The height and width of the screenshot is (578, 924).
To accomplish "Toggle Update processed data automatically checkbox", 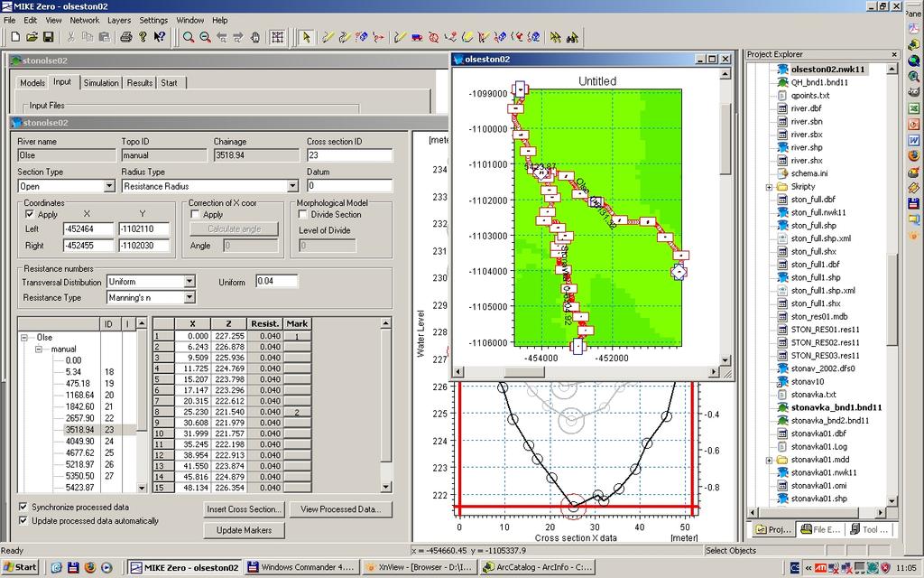I will (x=23, y=521).
